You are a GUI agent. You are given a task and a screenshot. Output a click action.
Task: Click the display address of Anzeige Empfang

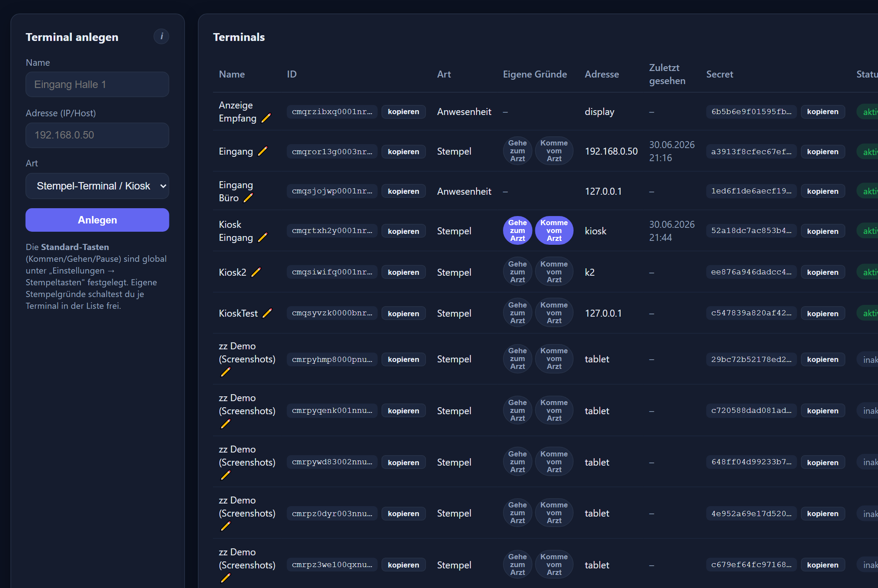[599, 112]
